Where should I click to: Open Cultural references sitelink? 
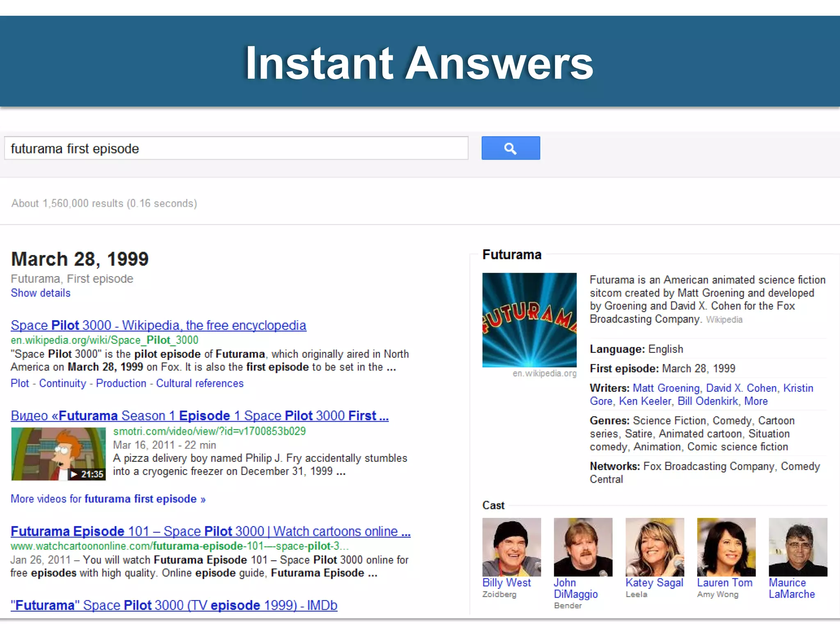pyautogui.click(x=200, y=383)
